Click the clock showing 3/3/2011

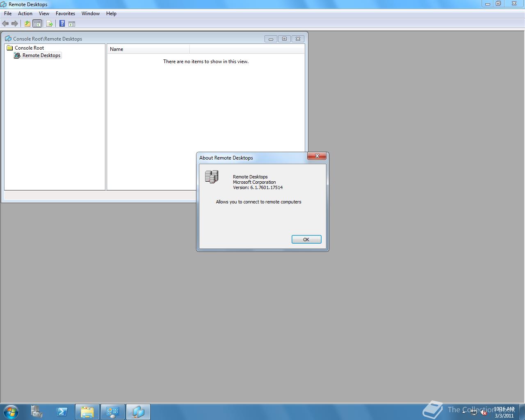pyautogui.click(x=504, y=412)
